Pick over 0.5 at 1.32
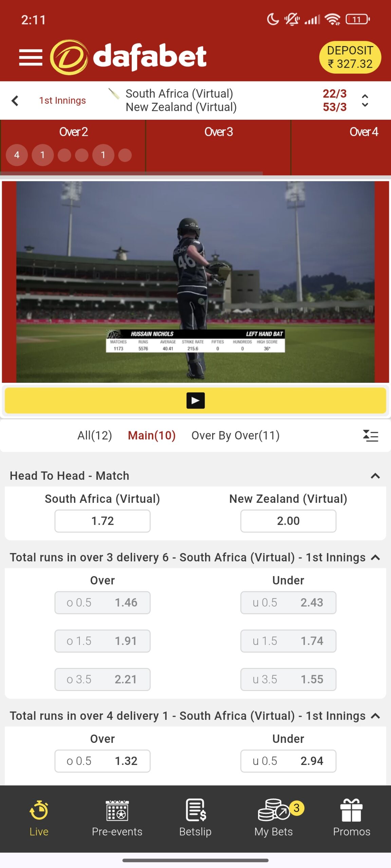Viewport: 391px width, 868px height. pyautogui.click(x=103, y=761)
